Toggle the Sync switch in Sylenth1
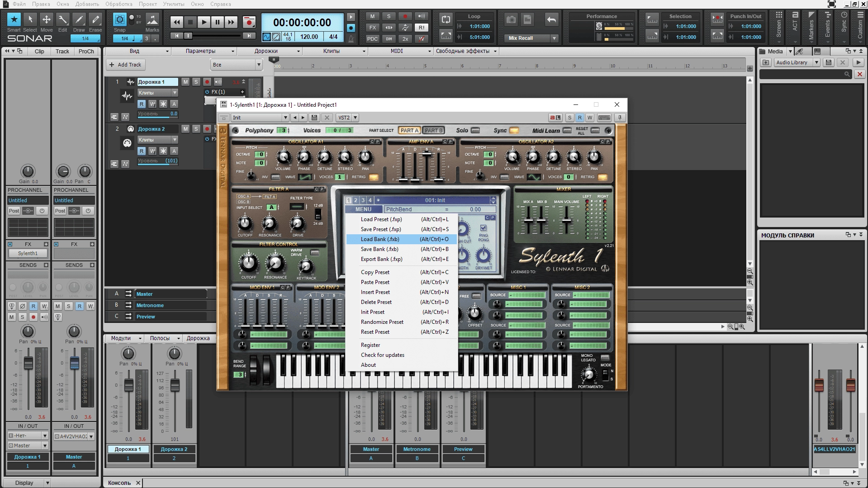 tap(514, 130)
